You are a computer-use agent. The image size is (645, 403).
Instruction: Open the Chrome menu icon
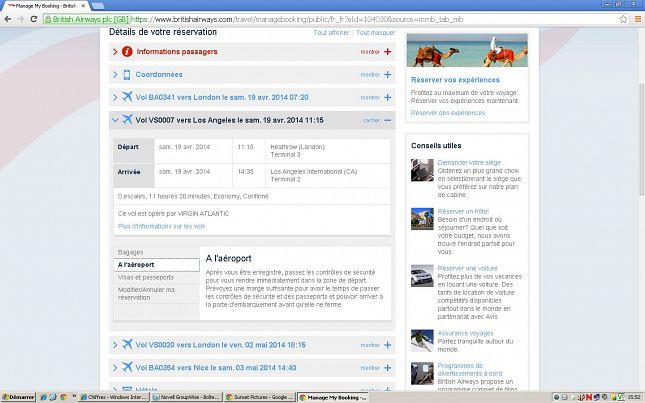635,18
